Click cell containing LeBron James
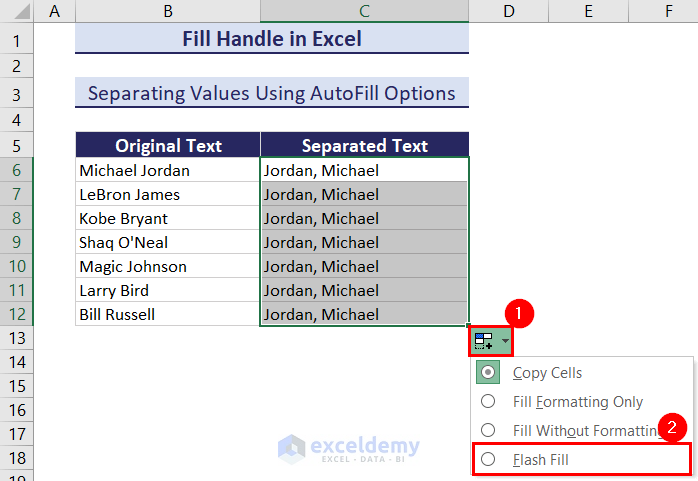Viewport: 698px width, 481px height. tap(168, 194)
